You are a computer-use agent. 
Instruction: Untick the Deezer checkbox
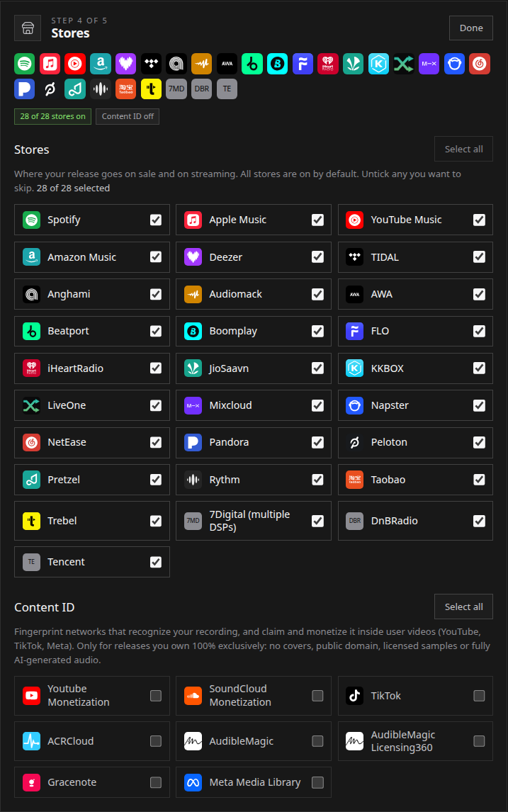pos(318,257)
